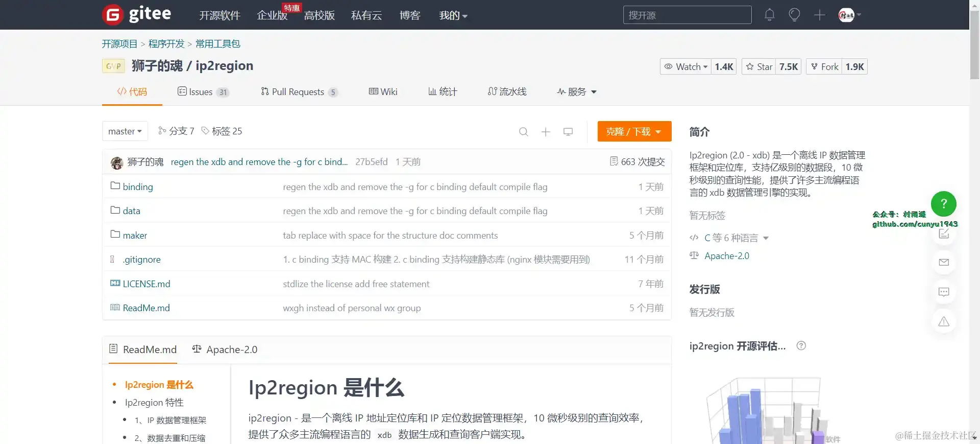Click the binding folder icon
The height and width of the screenshot is (444, 980).
115,186
